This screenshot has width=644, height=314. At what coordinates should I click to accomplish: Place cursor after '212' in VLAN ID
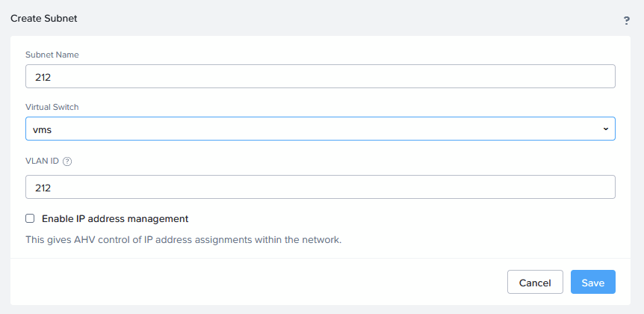click(52, 187)
